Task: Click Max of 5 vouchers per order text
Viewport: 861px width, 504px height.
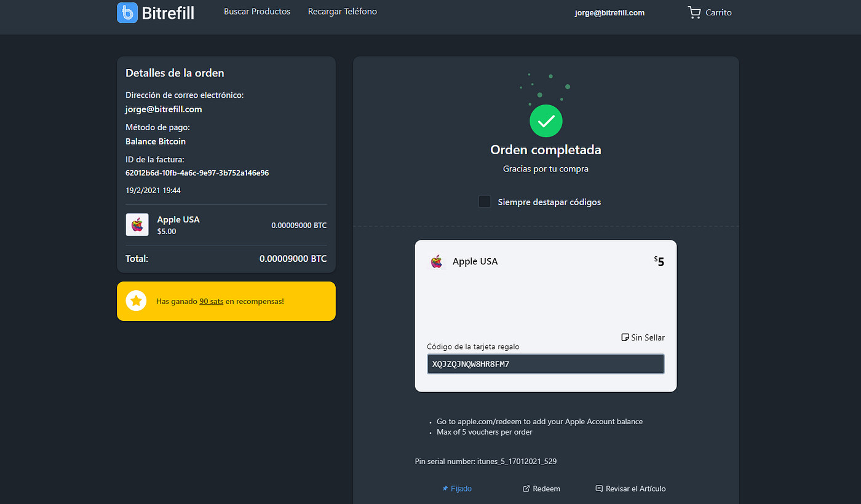Action: 485,432
